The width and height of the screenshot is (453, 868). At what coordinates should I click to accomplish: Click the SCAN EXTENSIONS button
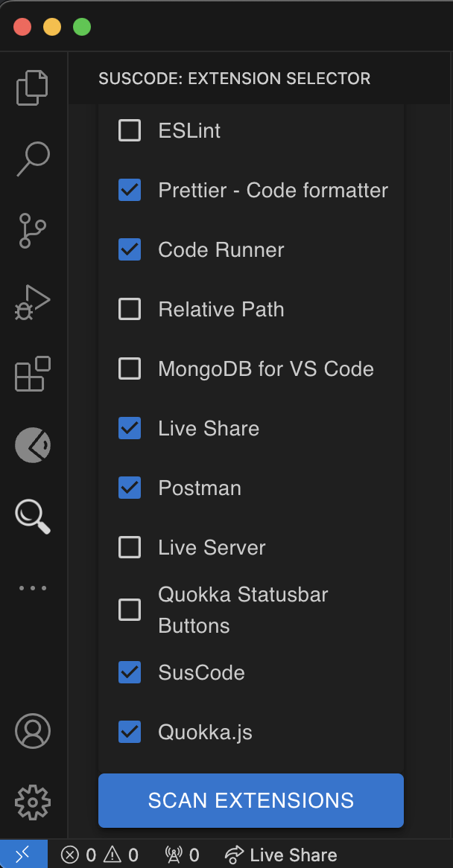(x=251, y=800)
